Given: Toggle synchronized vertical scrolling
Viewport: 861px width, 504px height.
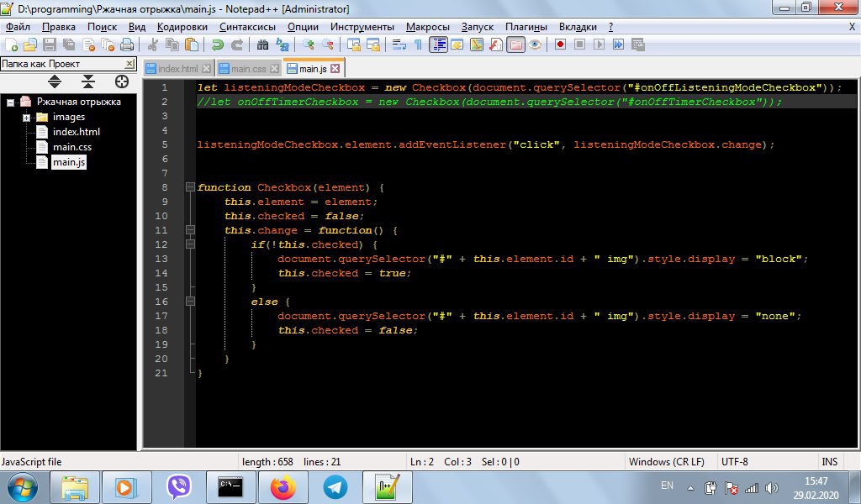Looking at the screenshot, I should (354, 45).
